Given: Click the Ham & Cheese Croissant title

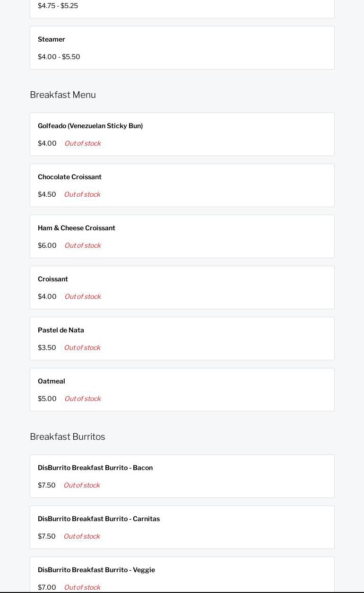Looking at the screenshot, I should point(77,228).
